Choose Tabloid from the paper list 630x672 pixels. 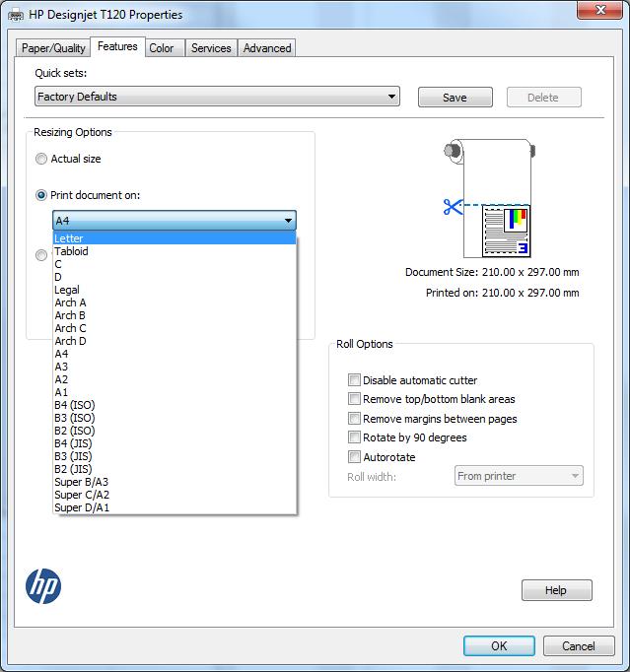[175, 251]
